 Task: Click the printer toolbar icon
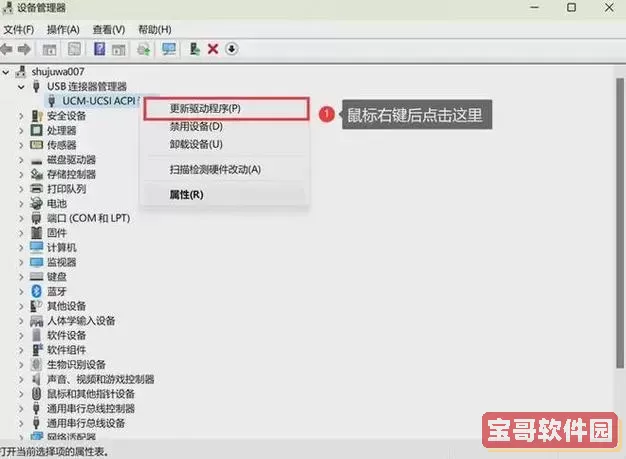point(144,48)
